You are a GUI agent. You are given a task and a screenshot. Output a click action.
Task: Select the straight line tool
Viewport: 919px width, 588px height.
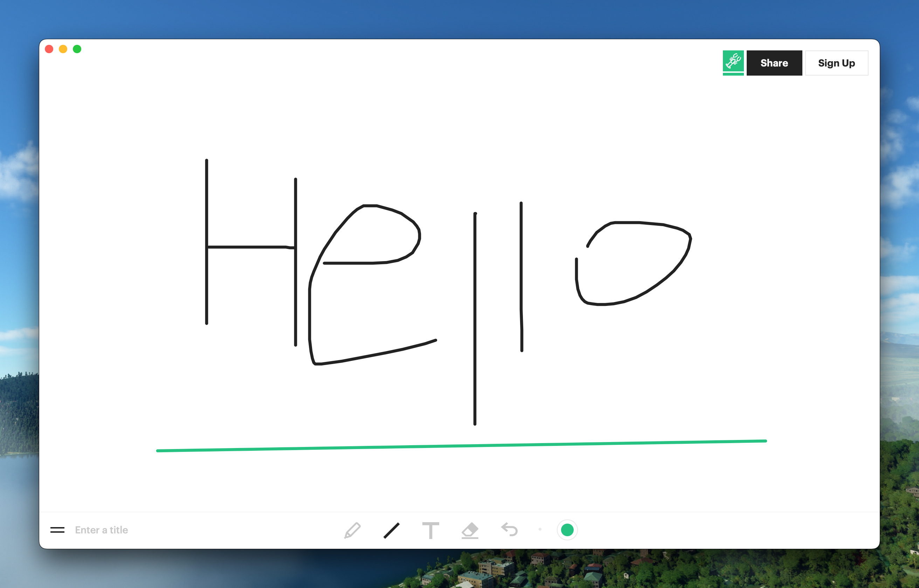392,530
